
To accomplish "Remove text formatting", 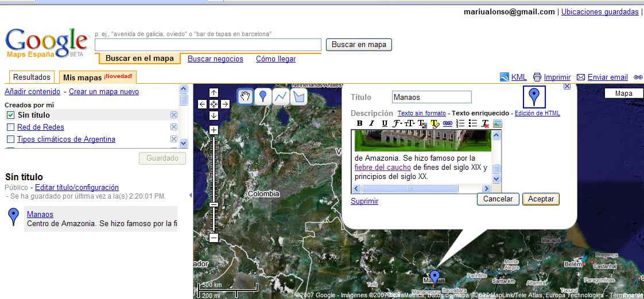I will 485,123.
